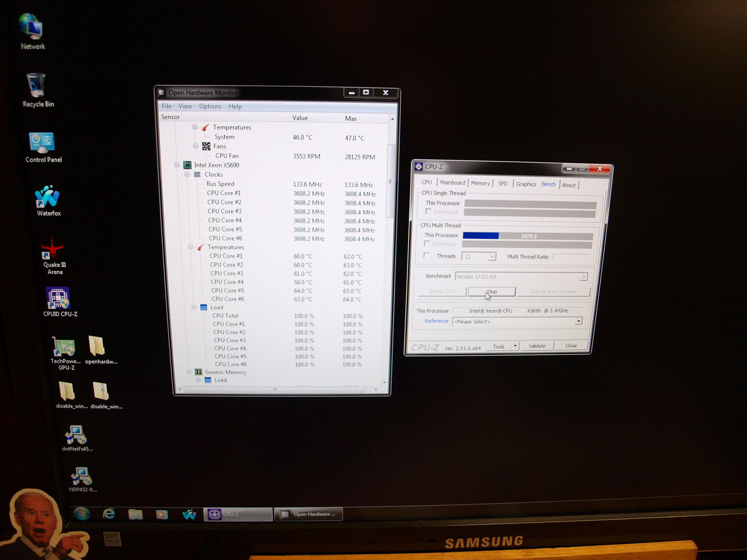The image size is (747, 560).
Task: Open Windows Explorer from the taskbar
Action: (135, 514)
